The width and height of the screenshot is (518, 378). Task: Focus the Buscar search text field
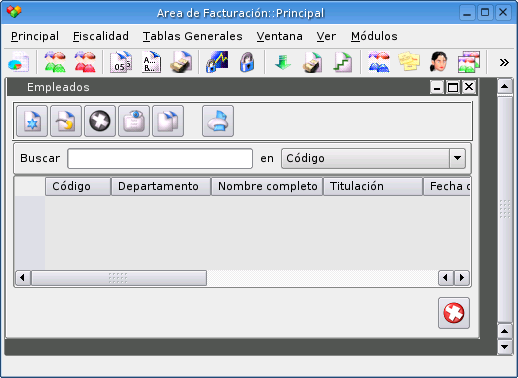coord(160,158)
